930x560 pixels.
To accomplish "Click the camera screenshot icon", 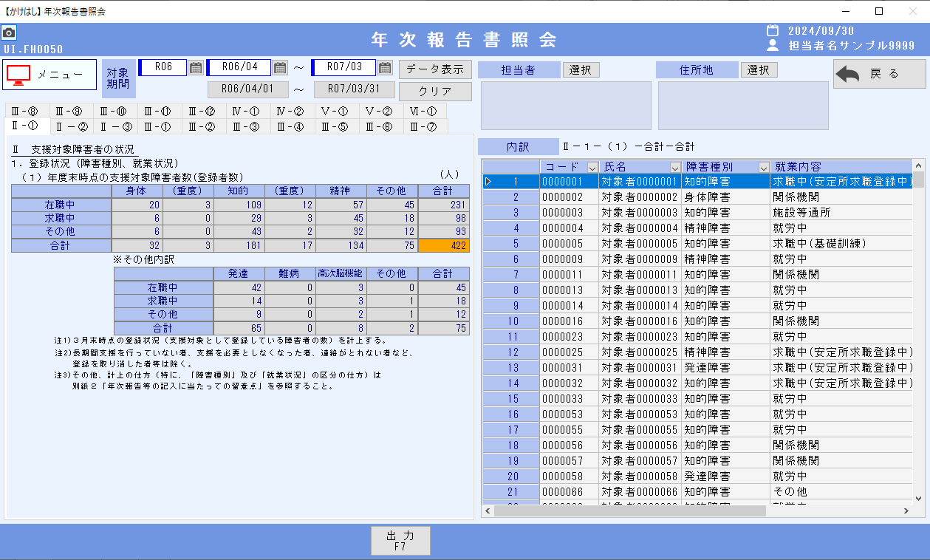I will (9, 33).
